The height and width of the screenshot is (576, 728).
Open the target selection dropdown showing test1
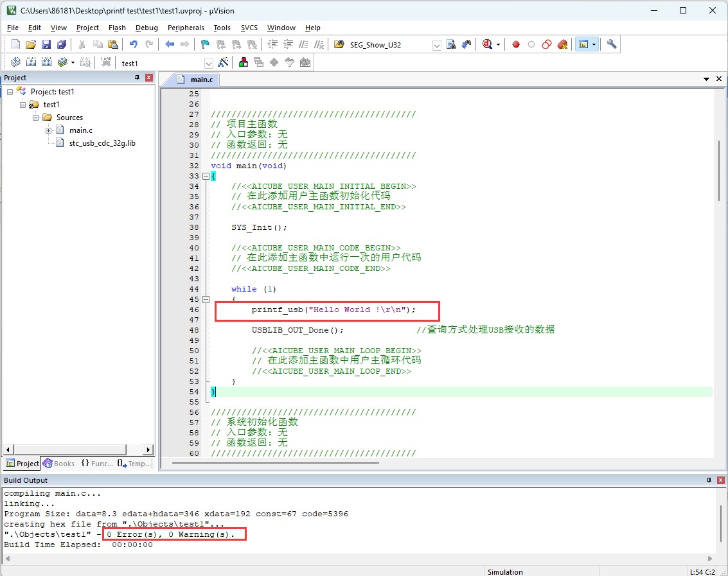pyautogui.click(x=208, y=64)
